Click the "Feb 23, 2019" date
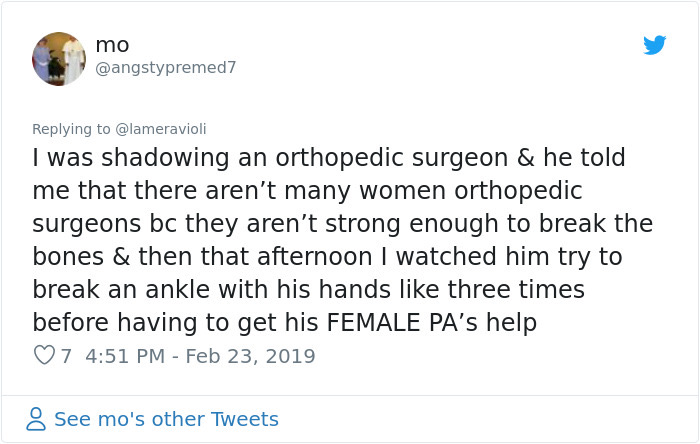The image size is (700, 444). pos(250,356)
